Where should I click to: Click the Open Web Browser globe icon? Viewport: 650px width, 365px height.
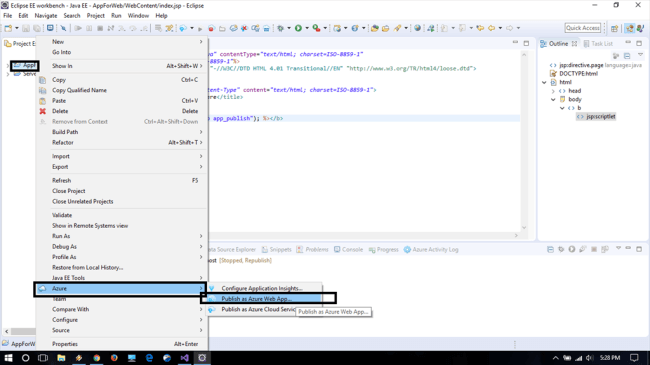(417, 28)
